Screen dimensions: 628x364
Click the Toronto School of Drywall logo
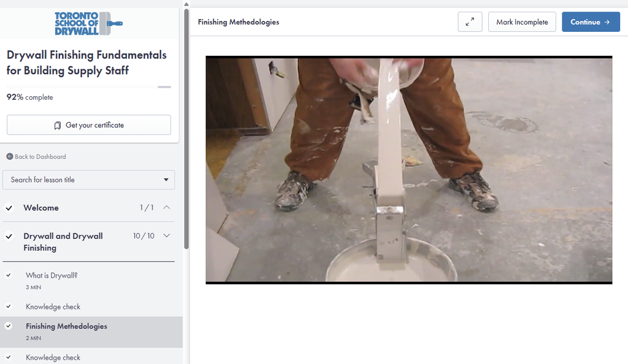coord(88,23)
